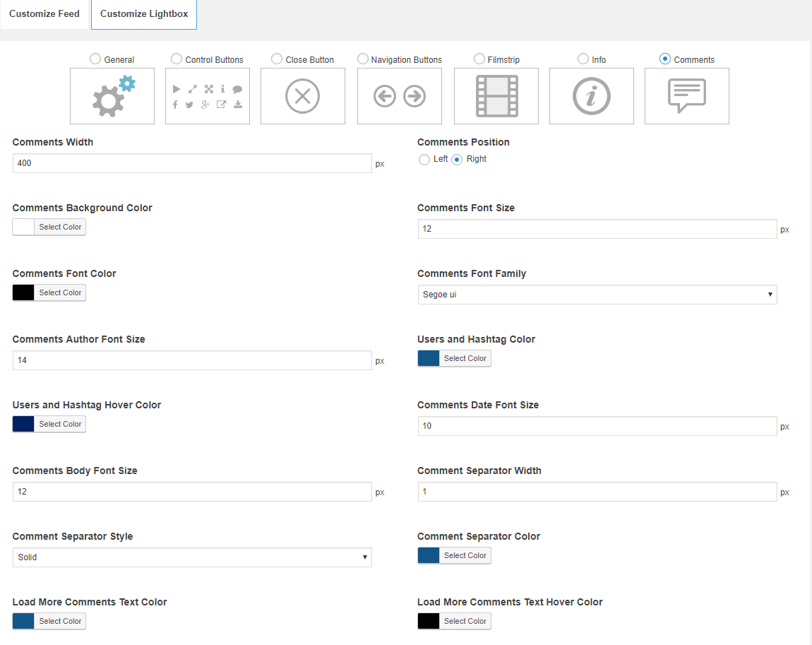Select the Close Button X icon
This screenshot has height=645, width=812.
click(x=303, y=96)
